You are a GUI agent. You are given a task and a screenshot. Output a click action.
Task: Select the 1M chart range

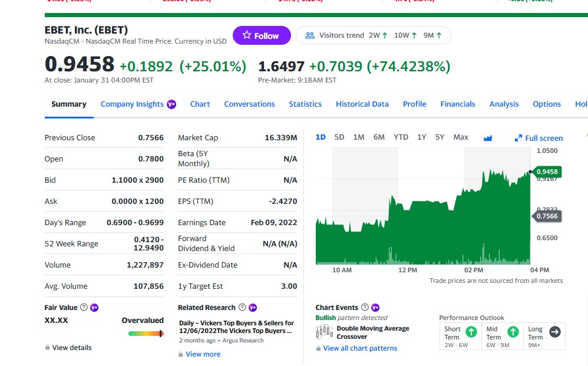359,137
